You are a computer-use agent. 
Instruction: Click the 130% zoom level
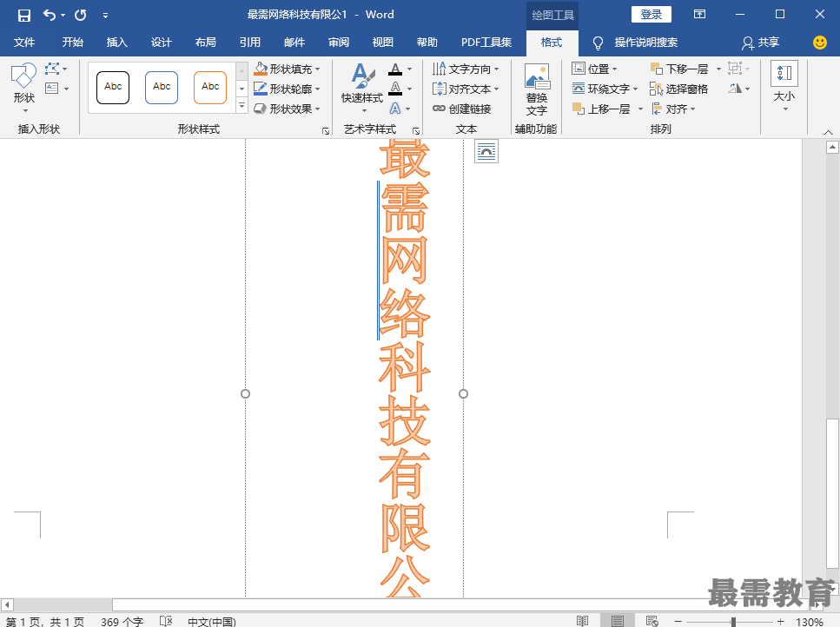coord(809,622)
